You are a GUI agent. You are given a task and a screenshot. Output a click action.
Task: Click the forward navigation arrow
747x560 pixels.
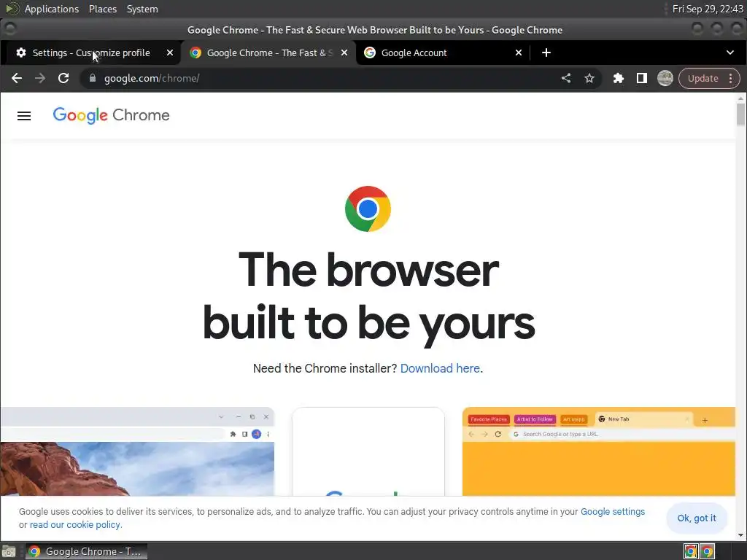tap(40, 78)
